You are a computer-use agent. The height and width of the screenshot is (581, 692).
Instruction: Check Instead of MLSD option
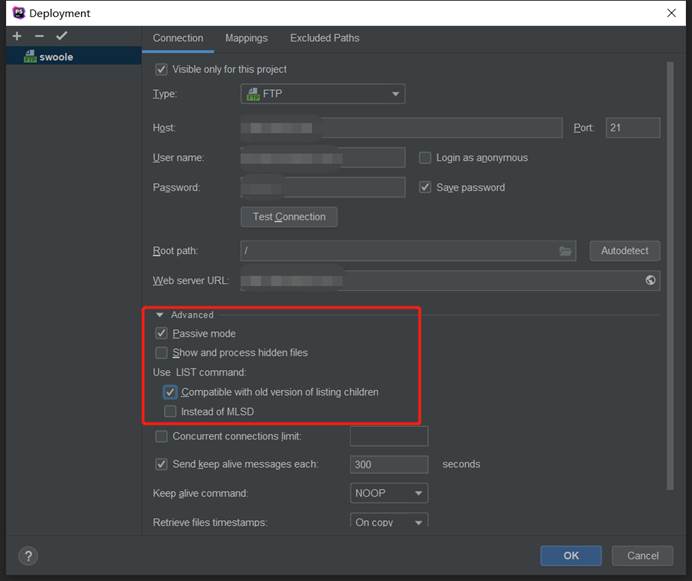coord(170,411)
